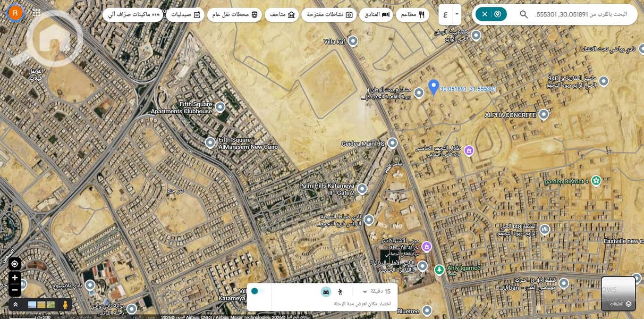Expand the imagery bar with double chevron
Image resolution: width=644 pixels, height=319 pixels.
pos(15,305)
